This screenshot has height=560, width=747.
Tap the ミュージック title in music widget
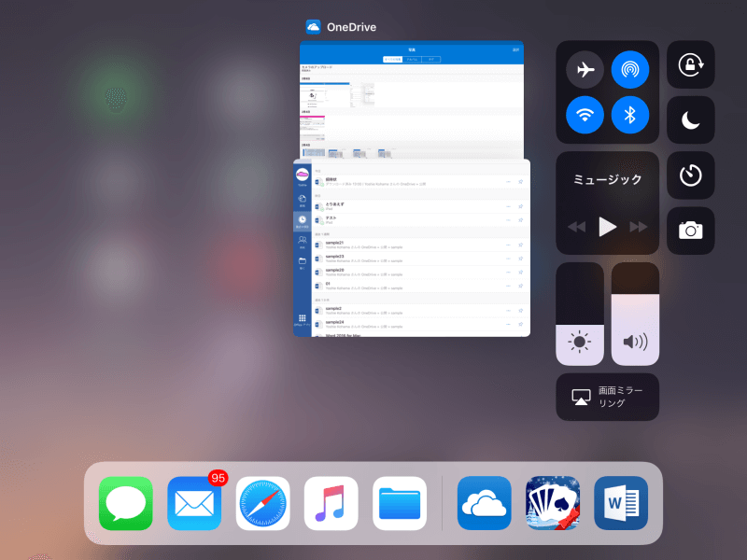tap(608, 179)
